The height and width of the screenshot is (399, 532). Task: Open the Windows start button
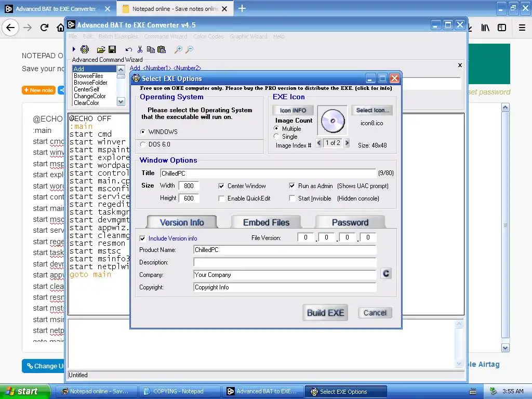point(25,391)
